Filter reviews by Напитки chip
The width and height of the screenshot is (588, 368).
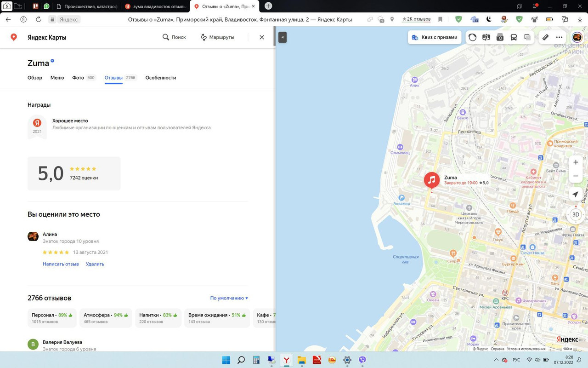pos(158,318)
